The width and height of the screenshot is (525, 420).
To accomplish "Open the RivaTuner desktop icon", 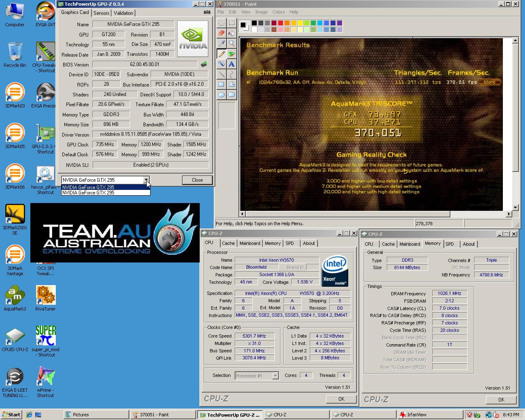I will tap(45, 298).
